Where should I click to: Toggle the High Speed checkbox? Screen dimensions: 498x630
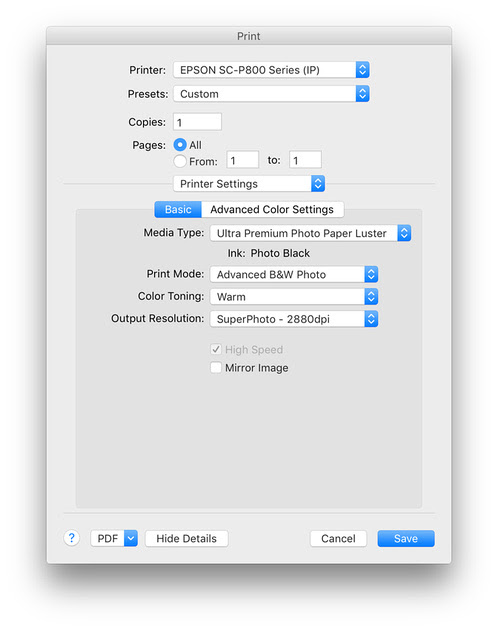pos(216,349)
